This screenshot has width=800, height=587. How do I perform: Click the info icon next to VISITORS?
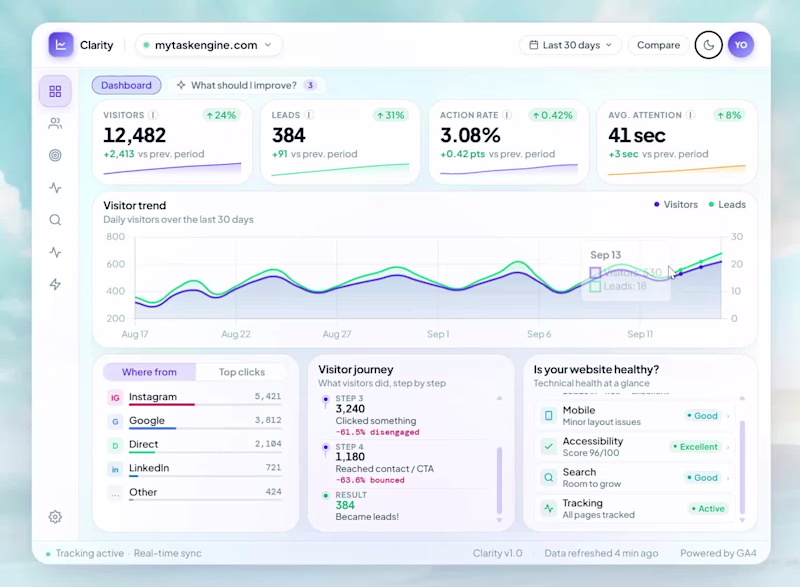[x=153, y=115]
